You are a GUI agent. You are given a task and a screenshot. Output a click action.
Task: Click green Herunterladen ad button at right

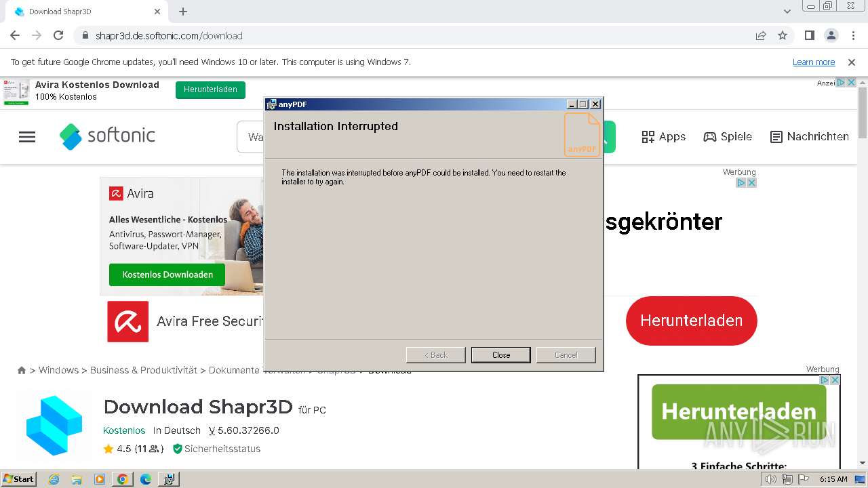(x=739, y=411)
